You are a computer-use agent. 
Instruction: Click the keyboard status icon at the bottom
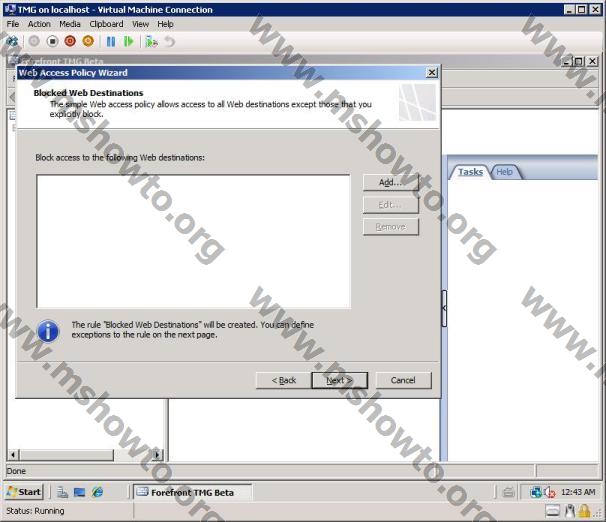point(553,511)
